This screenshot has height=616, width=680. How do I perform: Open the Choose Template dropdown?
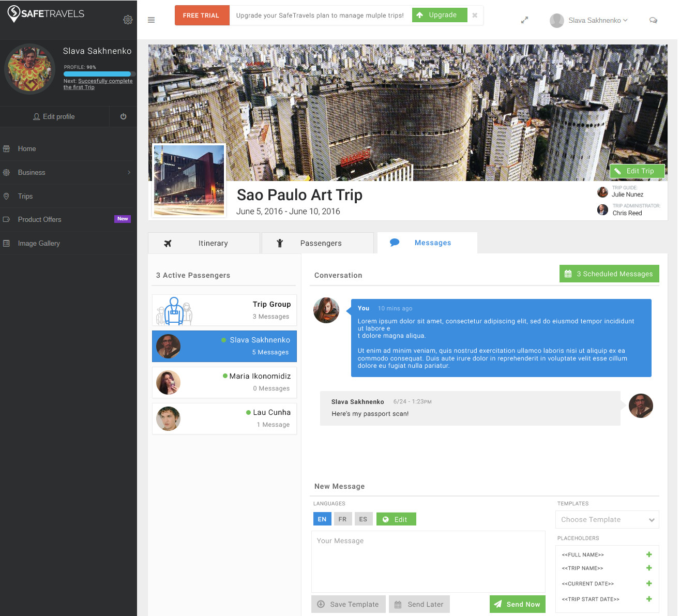tap(607, 520)
